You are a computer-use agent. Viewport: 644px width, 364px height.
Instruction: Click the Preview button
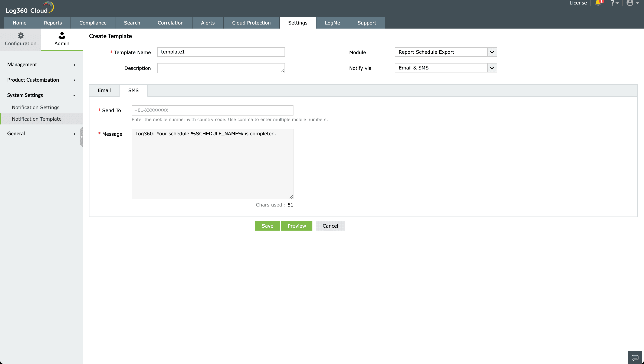296,226
